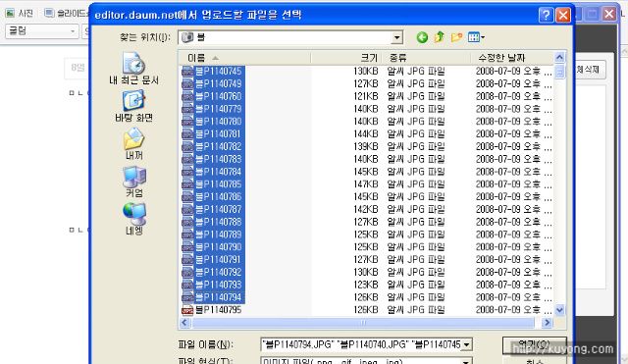628x364 pixels.
Task: Expand the 파일 이름 dropdown arrow
Action: click(467, 344)
